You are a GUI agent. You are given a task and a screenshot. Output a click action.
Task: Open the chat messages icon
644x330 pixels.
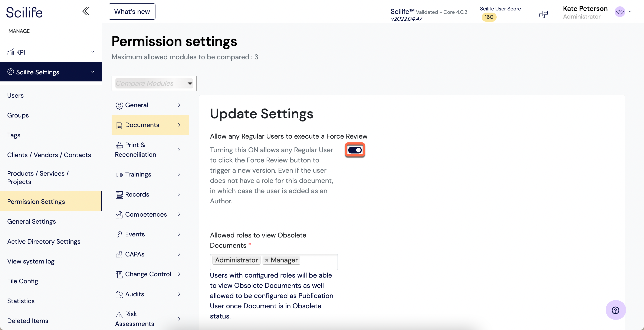coord(543,14)
